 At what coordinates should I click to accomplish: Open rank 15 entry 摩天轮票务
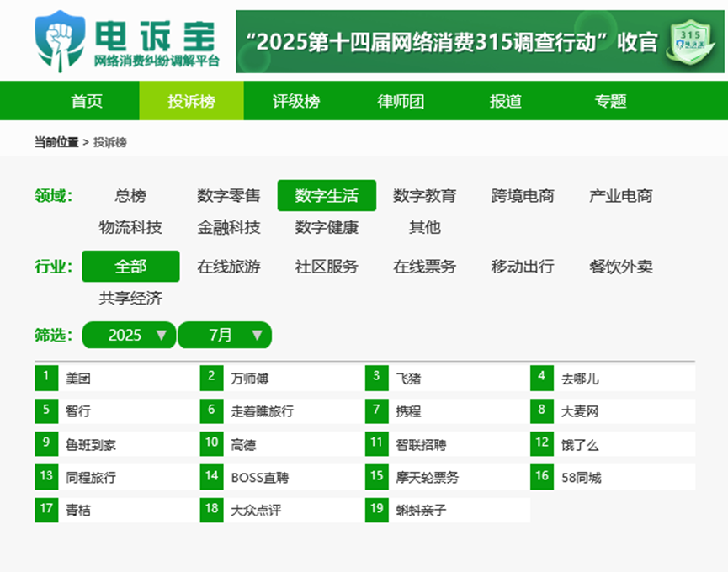[448, 477]
